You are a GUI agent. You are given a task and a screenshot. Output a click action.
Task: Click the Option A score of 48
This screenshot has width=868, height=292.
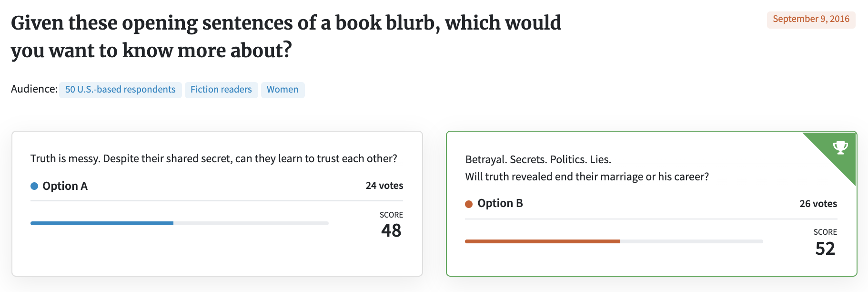click(x=391, y=230)
